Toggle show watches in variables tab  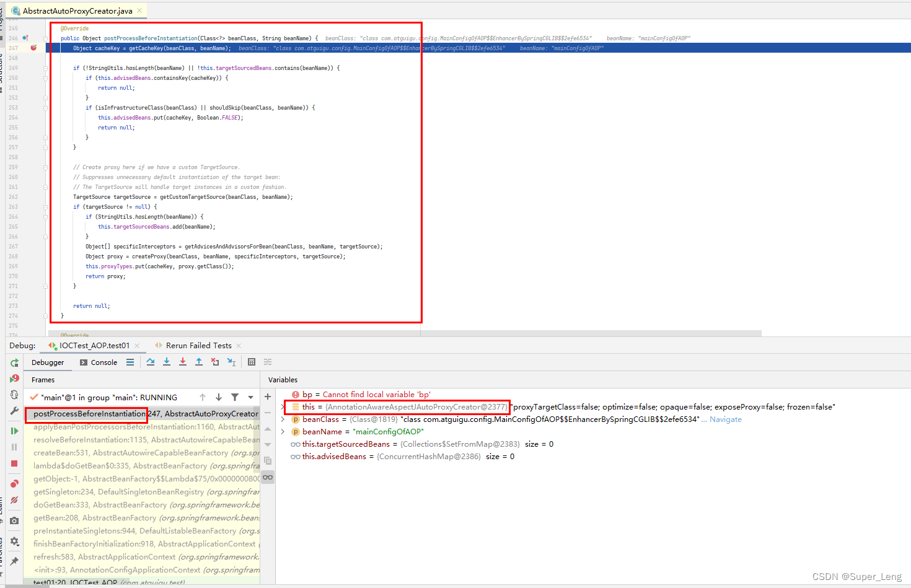tap(268, 477)
